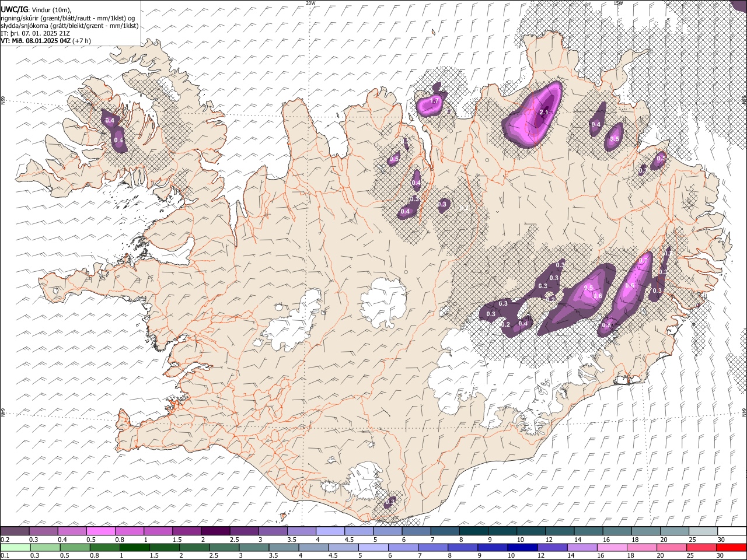
Task: Pick the bright red 30 rain legend swatch
Action: tap(731, 547)
